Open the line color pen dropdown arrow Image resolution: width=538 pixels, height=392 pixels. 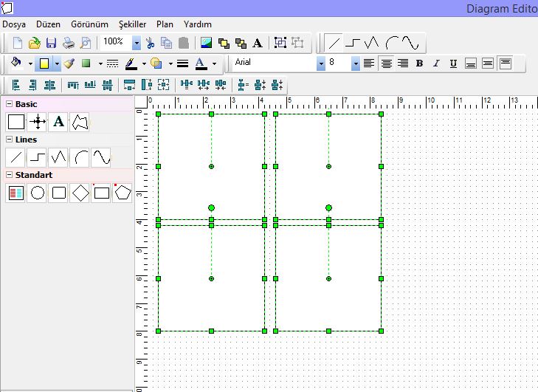coord(144,63)
